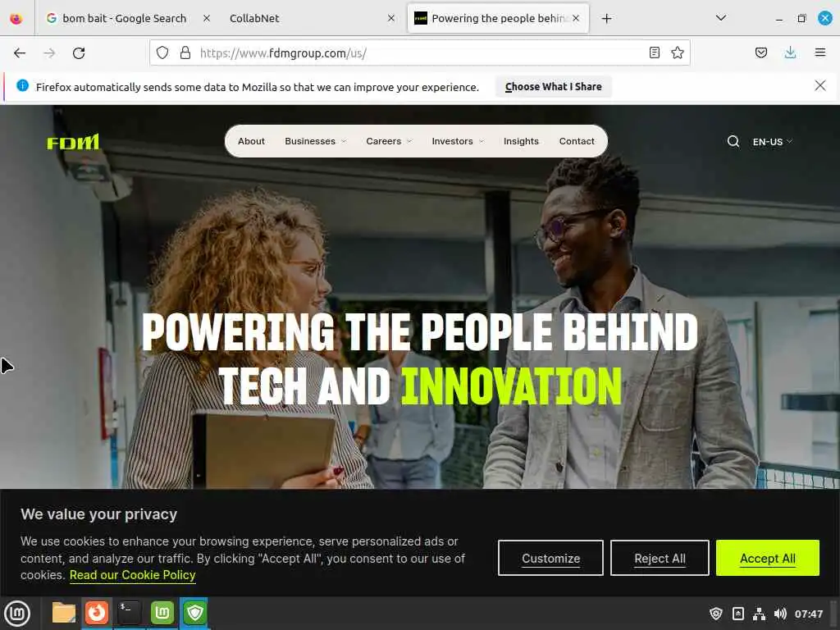Screen dimensions: 840x630
Task: Show site tracking protection shield icon
Action: point(162,52)
